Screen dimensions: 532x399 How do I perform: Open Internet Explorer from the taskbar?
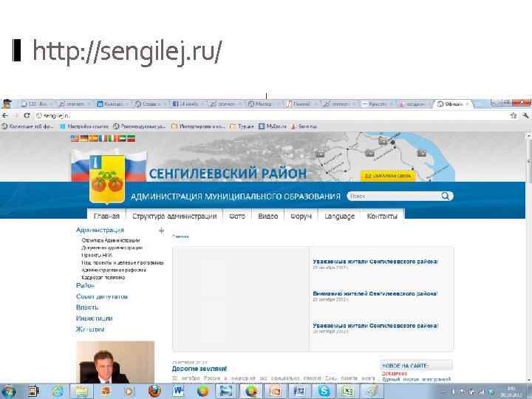pos(58,391)
